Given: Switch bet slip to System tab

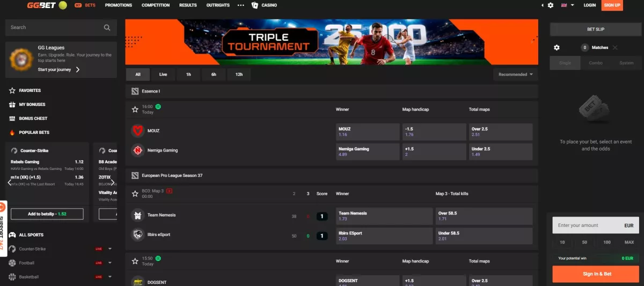Looking at the screenshot, I should coord(626,63).
